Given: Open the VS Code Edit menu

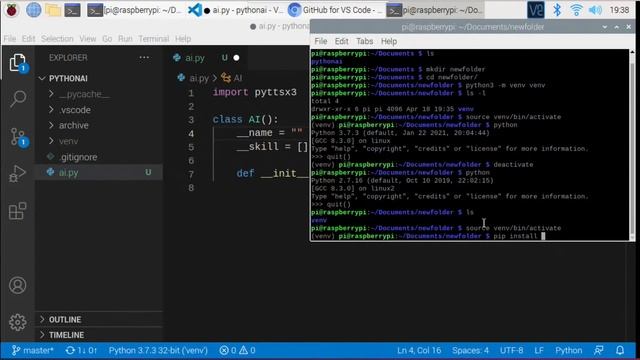Looking at the screenshot, I should pos(28,38).
